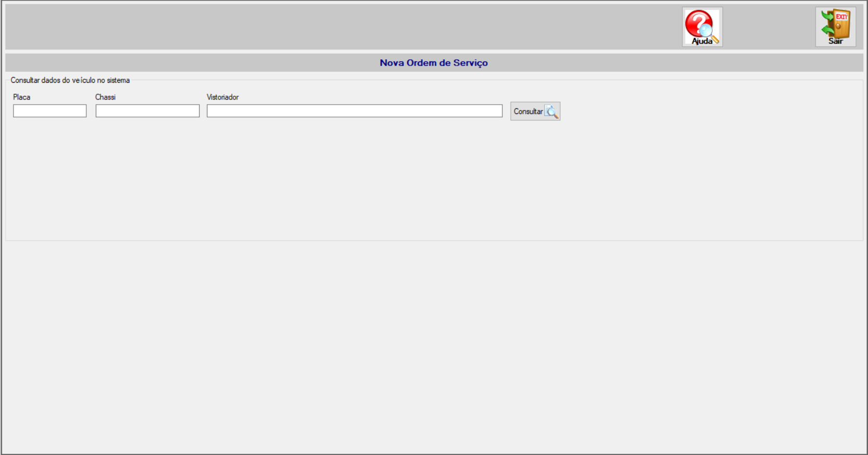
Task: Click empty area inside vehicle query group box
Action: (434, 182)
